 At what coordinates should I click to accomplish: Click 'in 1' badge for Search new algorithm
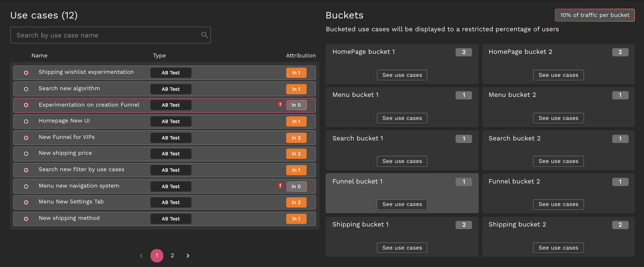296,89
